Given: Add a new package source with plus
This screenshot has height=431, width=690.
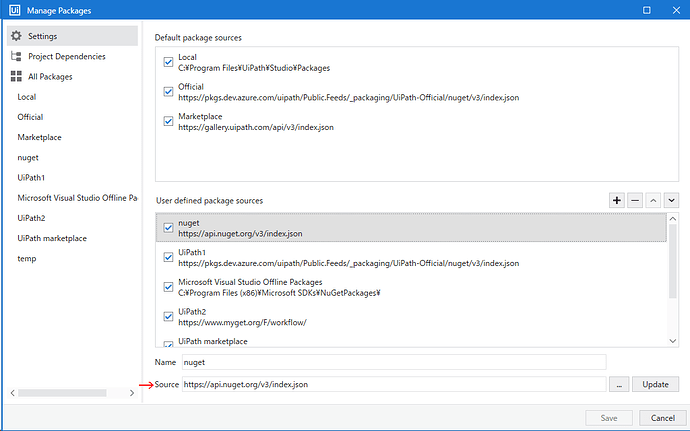Looking at the screenshot, I should click(617, 200).
